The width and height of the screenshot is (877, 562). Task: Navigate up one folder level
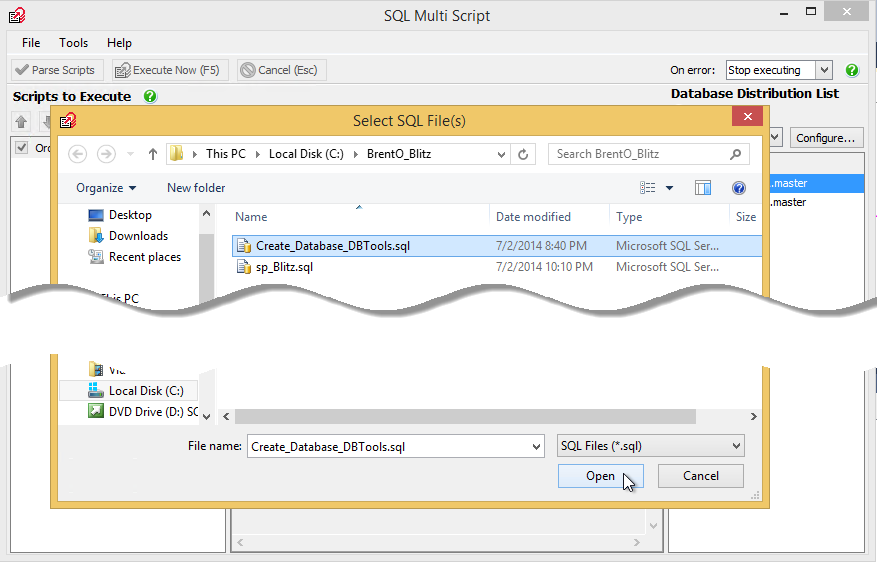pos(153,154)
